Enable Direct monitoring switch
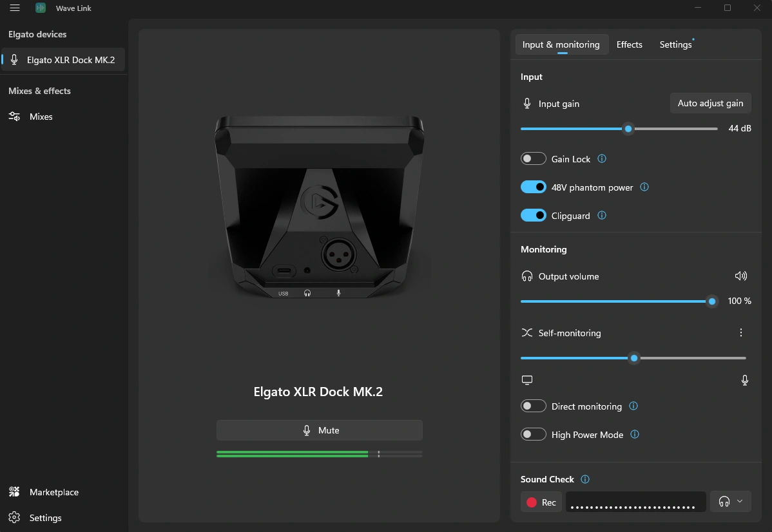This screenshot has width=772, height=532. pyautogui.click(x=534, y=406)
